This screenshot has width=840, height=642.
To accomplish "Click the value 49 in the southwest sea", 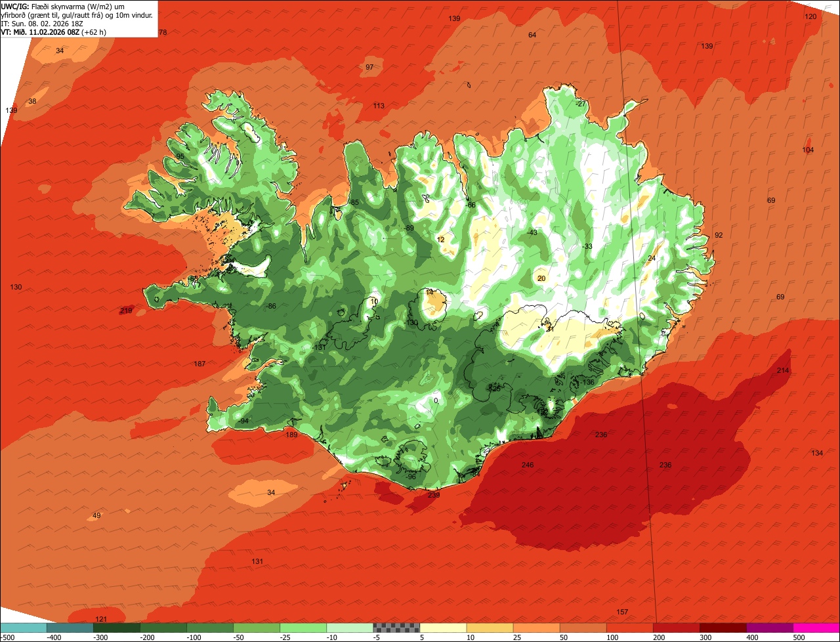I will click(x=96, y=515).
